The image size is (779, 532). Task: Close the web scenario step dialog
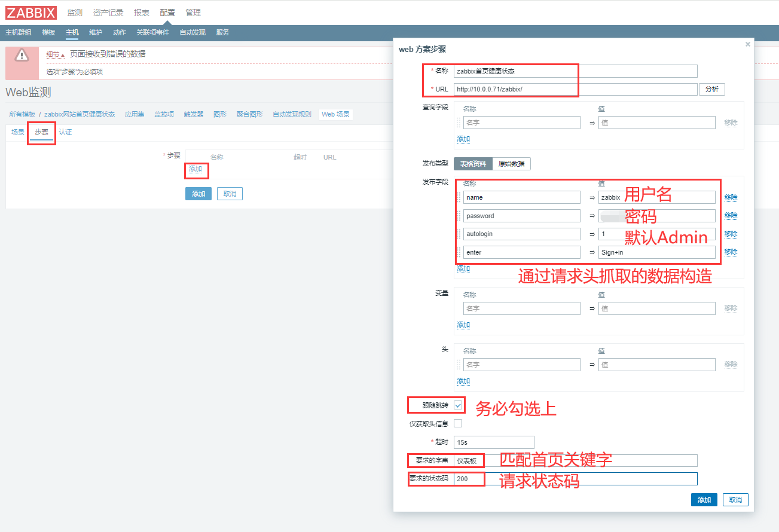point(747,44)
